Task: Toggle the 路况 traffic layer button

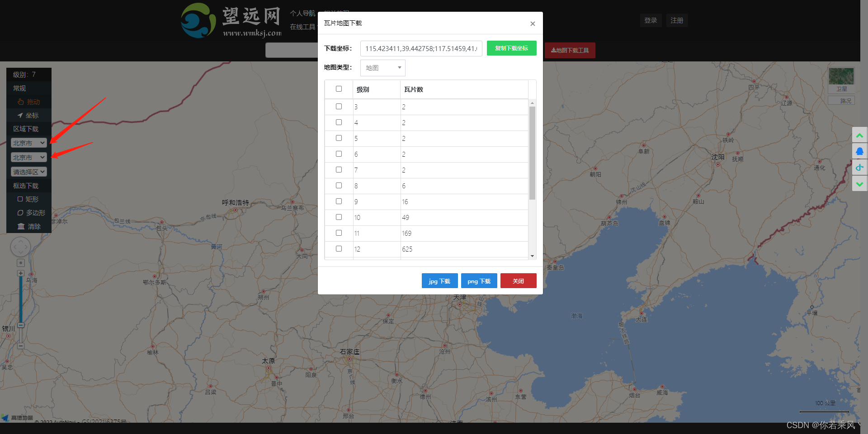Action: coord(841,101)
